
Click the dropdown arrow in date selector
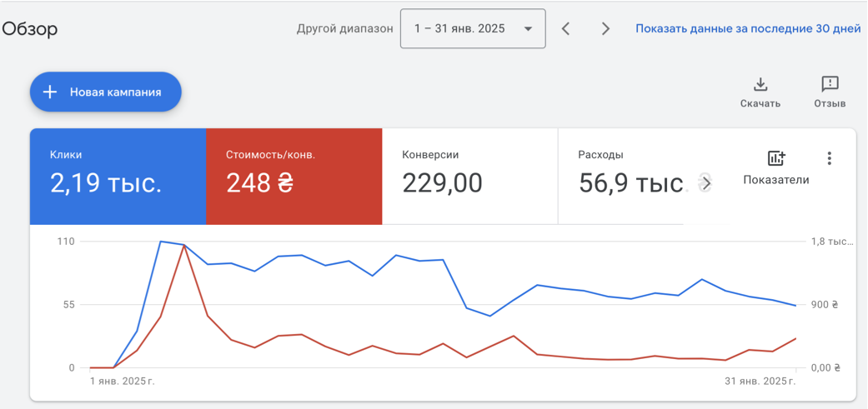pos(528,29)
